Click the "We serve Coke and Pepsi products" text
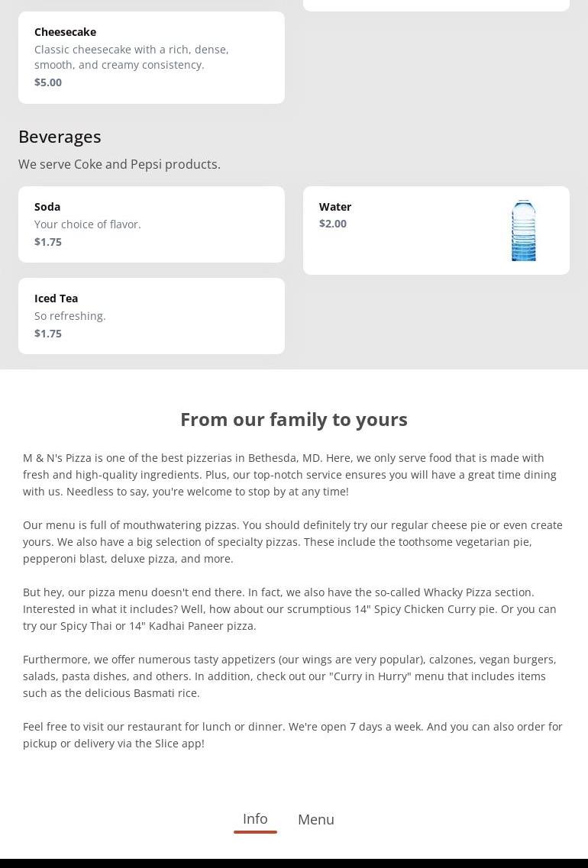 coord(119,164)
